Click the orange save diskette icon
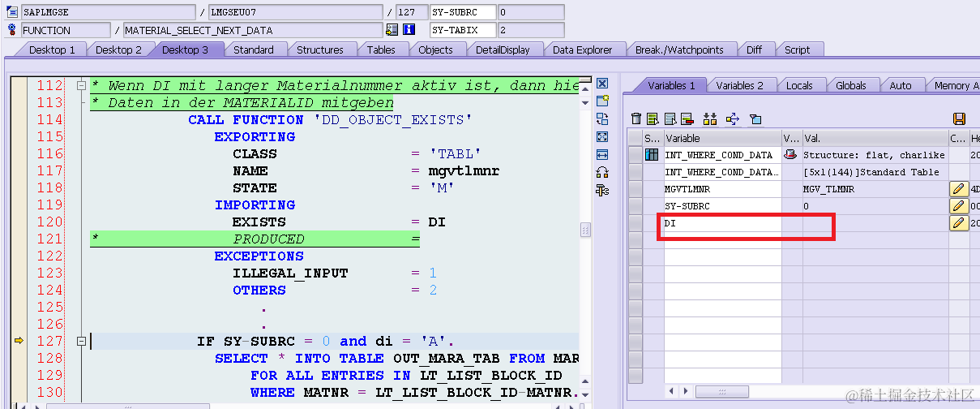The image size is (980, 409). click(960, 119)
